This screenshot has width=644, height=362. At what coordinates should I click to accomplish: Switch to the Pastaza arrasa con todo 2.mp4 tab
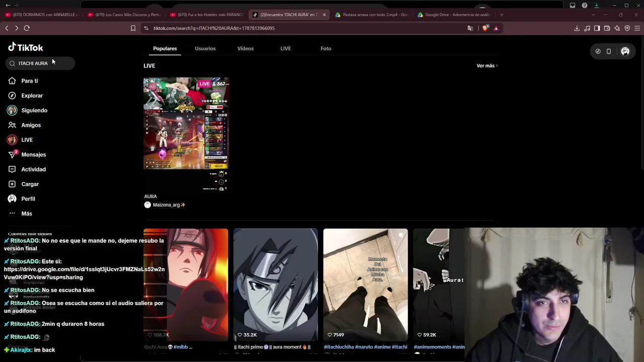(372, 15)
